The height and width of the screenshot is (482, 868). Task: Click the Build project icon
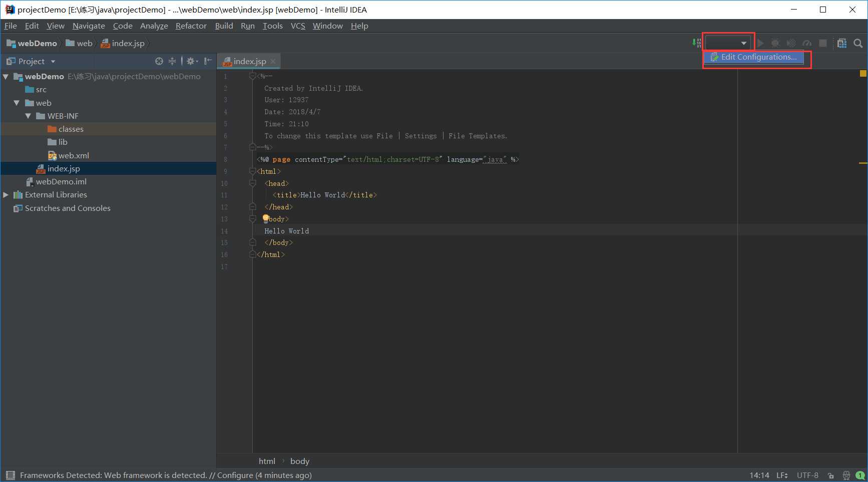696,43
